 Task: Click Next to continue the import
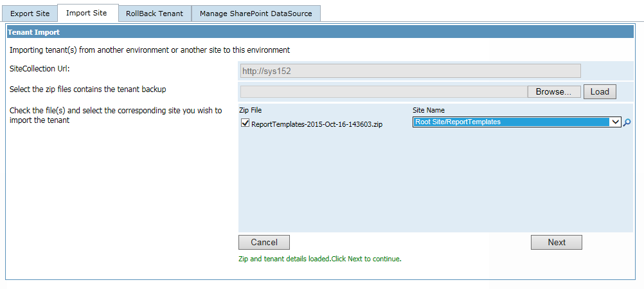coord(556,242)
